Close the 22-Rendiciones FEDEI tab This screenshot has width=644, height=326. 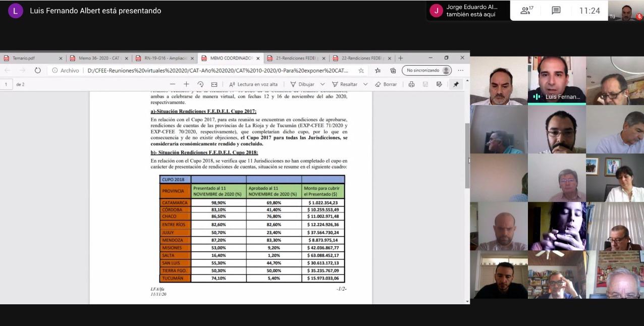click(390, 58)
